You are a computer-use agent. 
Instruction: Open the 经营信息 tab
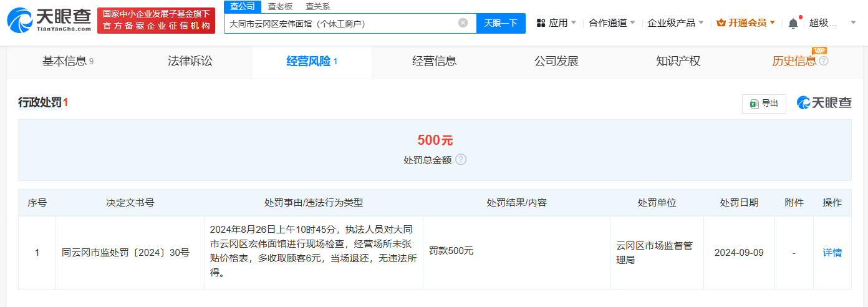(x=434, y=61)
